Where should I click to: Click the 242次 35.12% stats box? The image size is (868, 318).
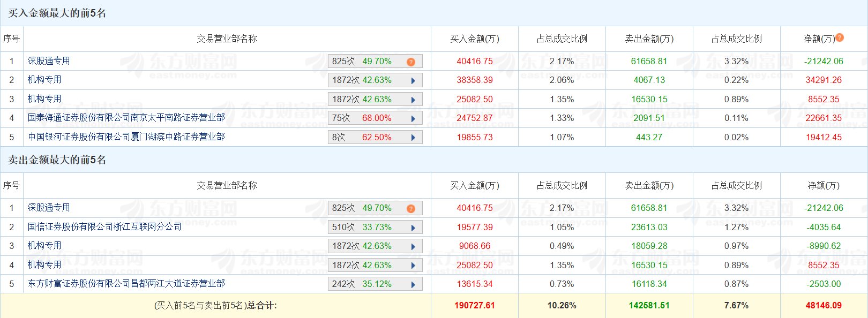coord(370,284)
